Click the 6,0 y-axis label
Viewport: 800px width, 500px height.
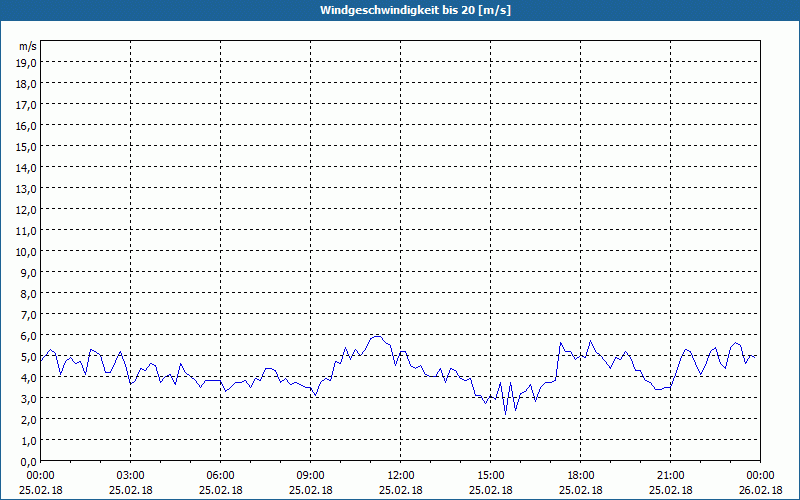point(29,336)
